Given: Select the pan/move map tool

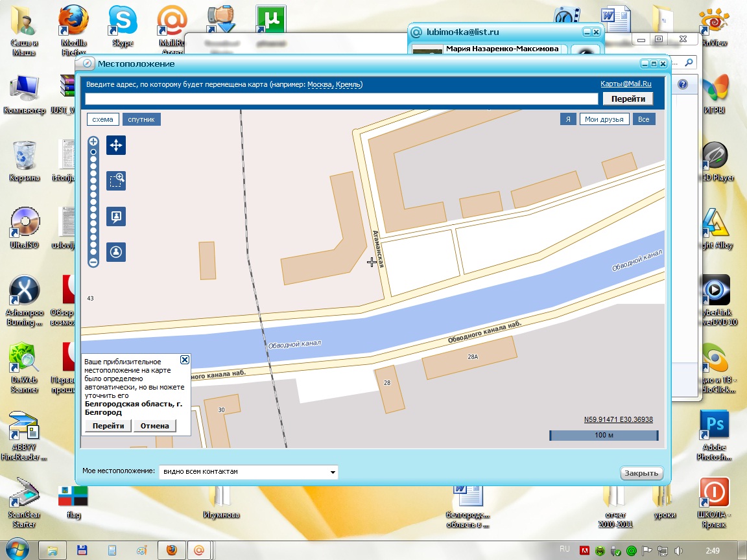Looking at the screenshot, I should click(x=116, y=145).
